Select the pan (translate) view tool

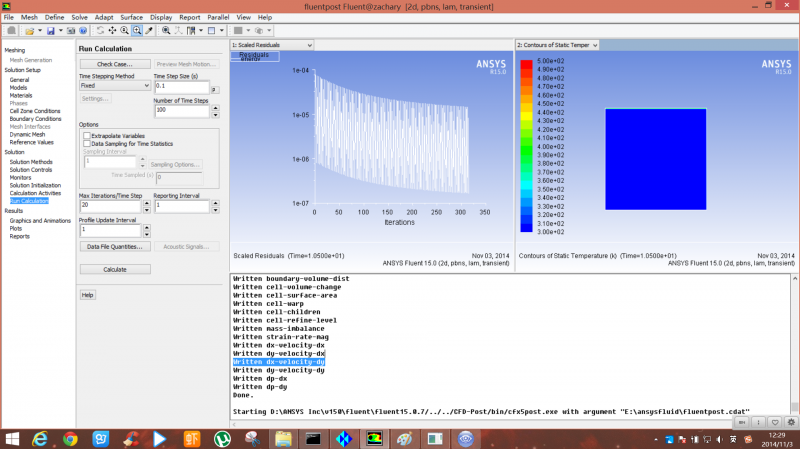(111, 30)
